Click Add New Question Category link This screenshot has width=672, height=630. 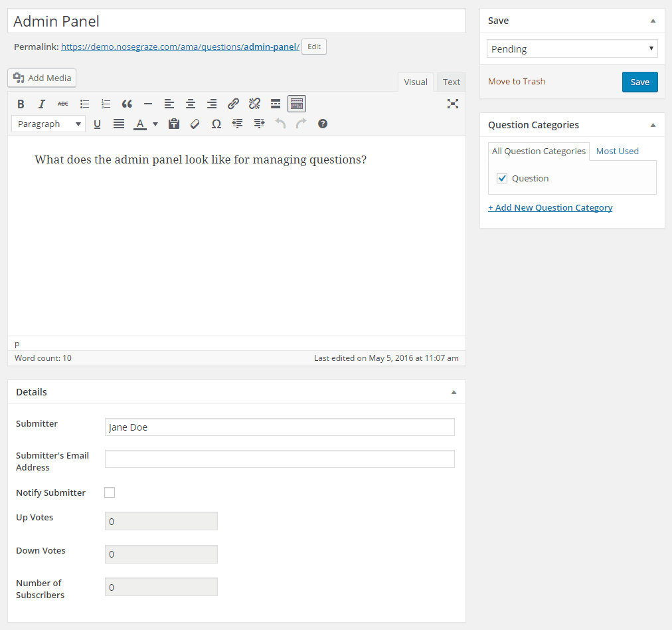coord(550,207)
